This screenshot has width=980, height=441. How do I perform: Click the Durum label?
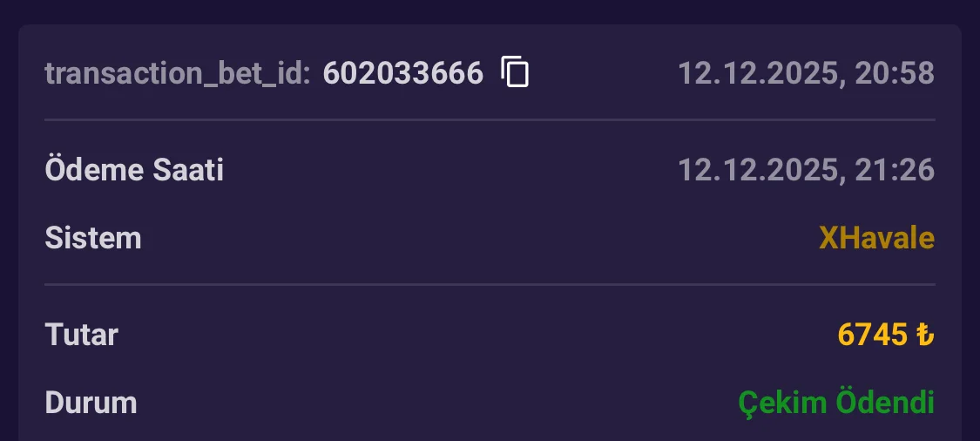coord(91,403)
